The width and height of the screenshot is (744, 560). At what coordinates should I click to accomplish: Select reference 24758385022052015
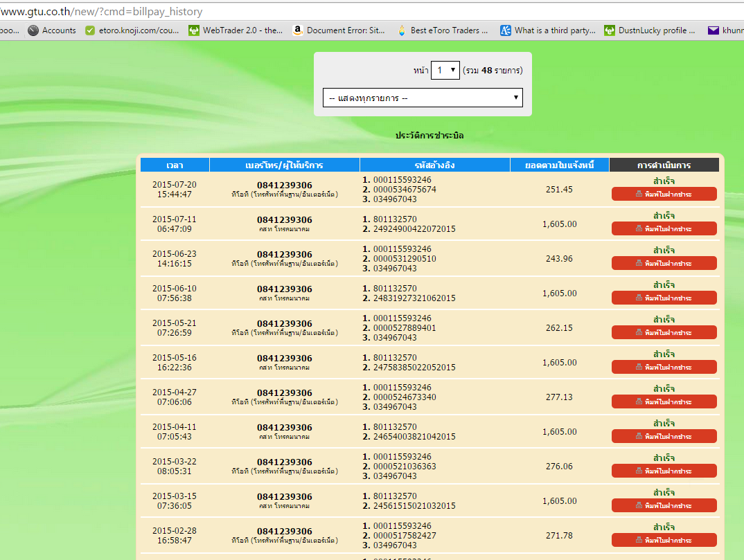[x=414, y=367]
